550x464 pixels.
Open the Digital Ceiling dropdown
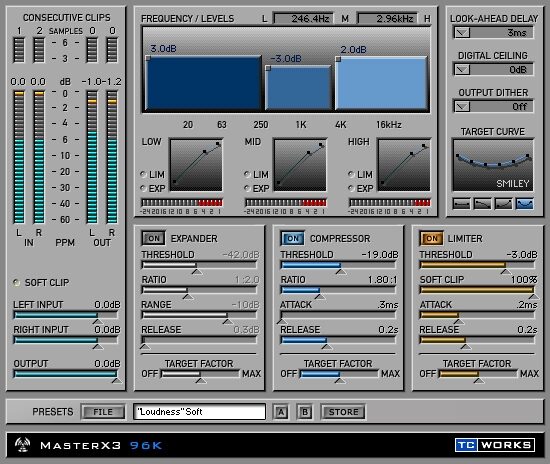tap(462, 69)
